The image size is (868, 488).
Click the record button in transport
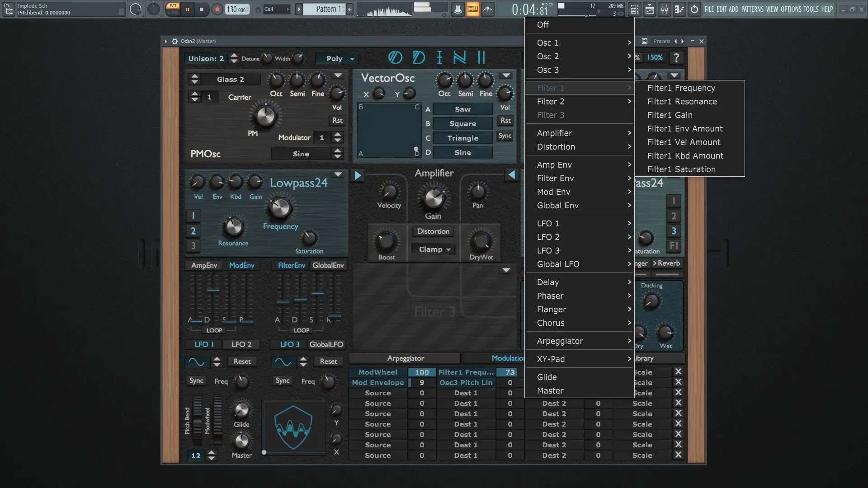pyautogui.click(x=217, y=9)
